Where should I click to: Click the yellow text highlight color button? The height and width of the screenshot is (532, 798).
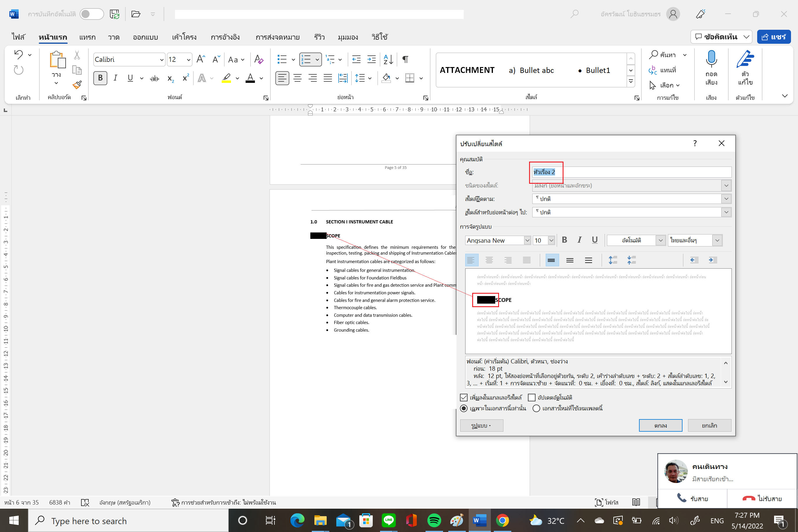(x=226, y=78)
